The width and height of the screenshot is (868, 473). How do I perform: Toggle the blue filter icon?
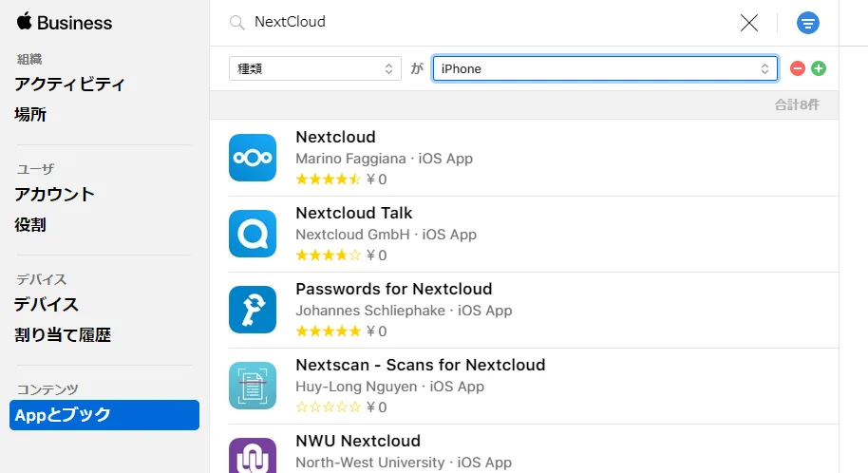[x=808, y=23]
